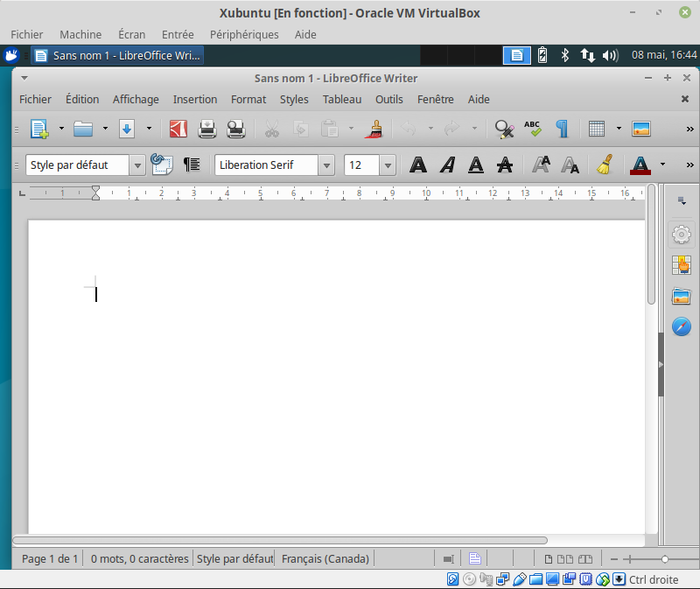Image resolution: width=700 pixels, height=589 pixels.
Task: Toggle Bold text formatting
Action: coord(419,165)
